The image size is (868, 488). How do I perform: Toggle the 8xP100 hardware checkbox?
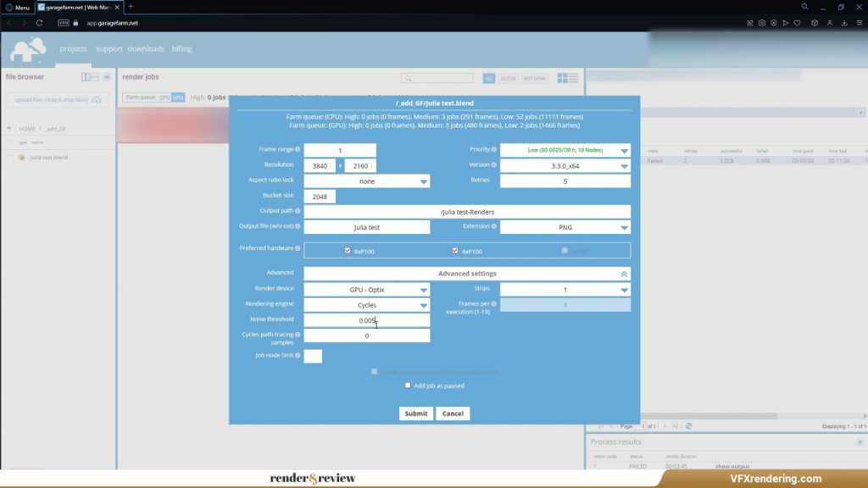348,251
